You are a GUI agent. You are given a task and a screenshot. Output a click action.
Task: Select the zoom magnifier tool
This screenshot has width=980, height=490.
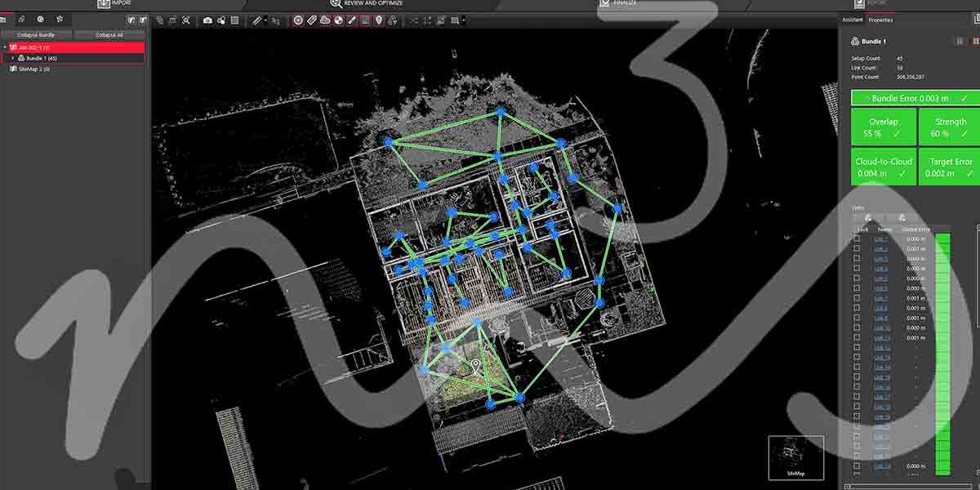(185, 21)
